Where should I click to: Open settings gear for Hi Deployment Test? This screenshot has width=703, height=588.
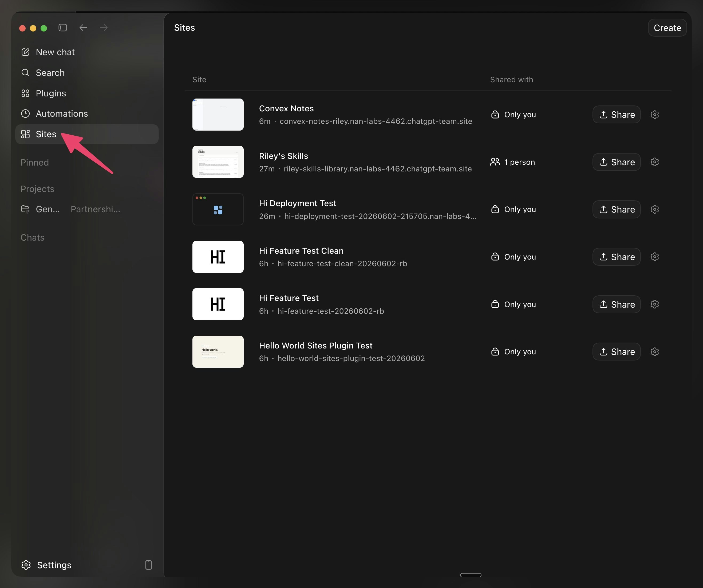coord(655,209)
